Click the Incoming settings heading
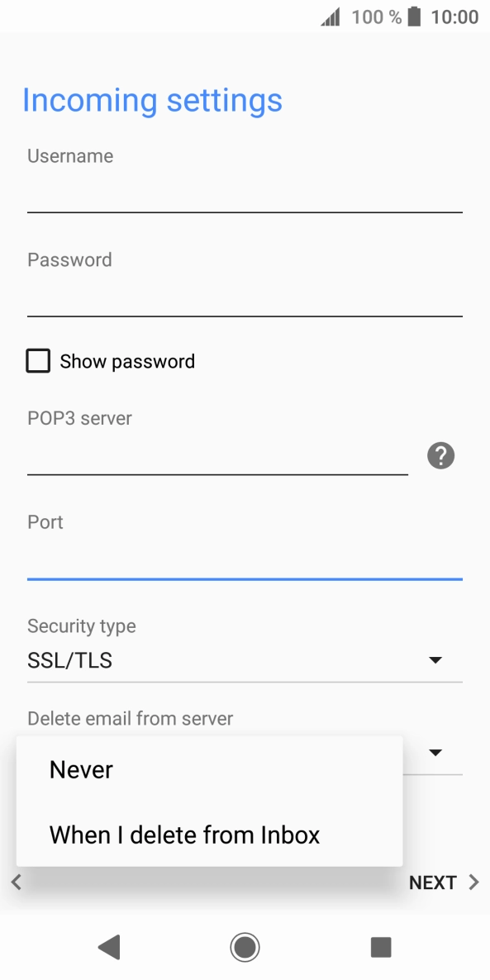Screen dimensions: 490x980 tap(152, 100)
